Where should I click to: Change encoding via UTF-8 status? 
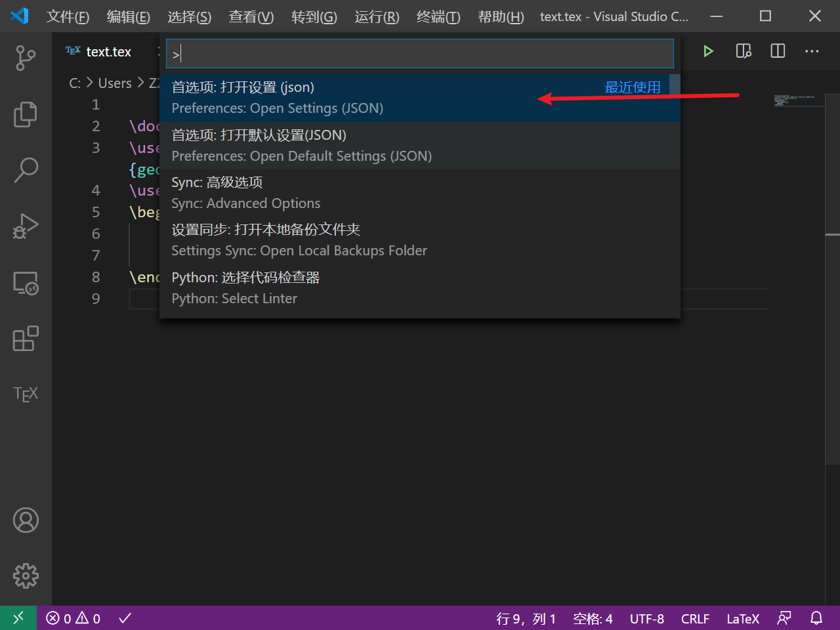[646, 618]
